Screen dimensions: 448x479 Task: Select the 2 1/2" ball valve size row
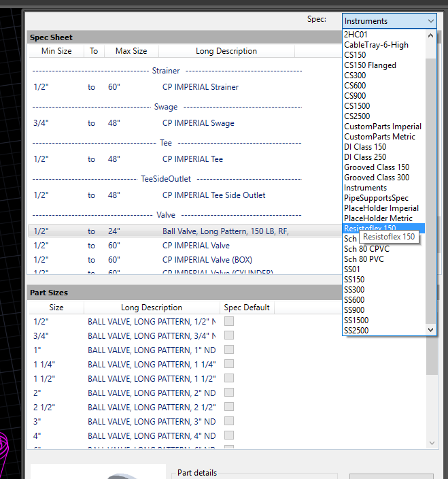tap(227, 407)
